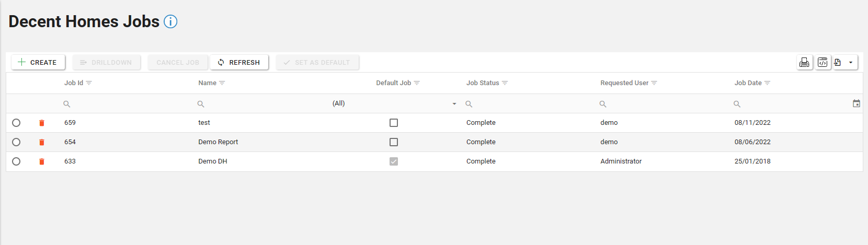The height and width of the screenshot is (245, 868).
Task: Click the print icon in the toolbar
Action: [x=804, y=63]
